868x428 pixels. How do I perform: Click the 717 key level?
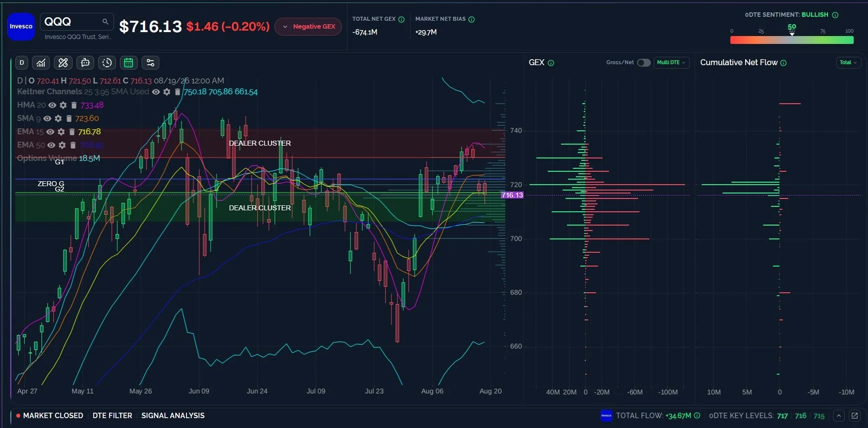pyautogui.click(x=783, y=416)
